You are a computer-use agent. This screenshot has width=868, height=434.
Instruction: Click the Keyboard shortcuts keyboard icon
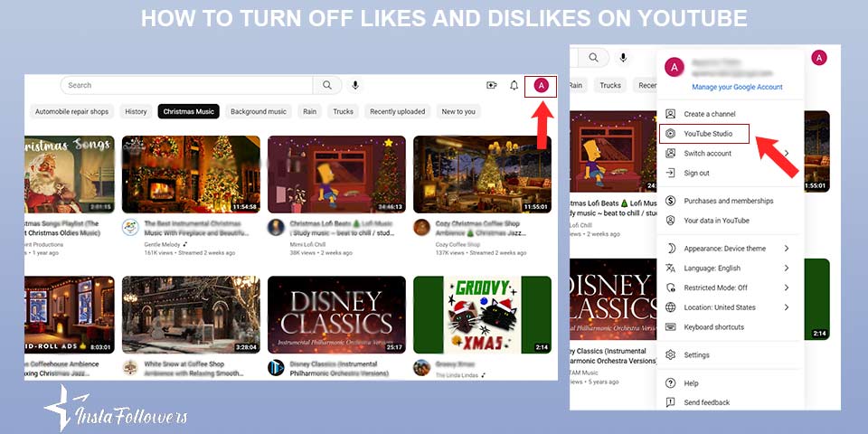(670, 326)
